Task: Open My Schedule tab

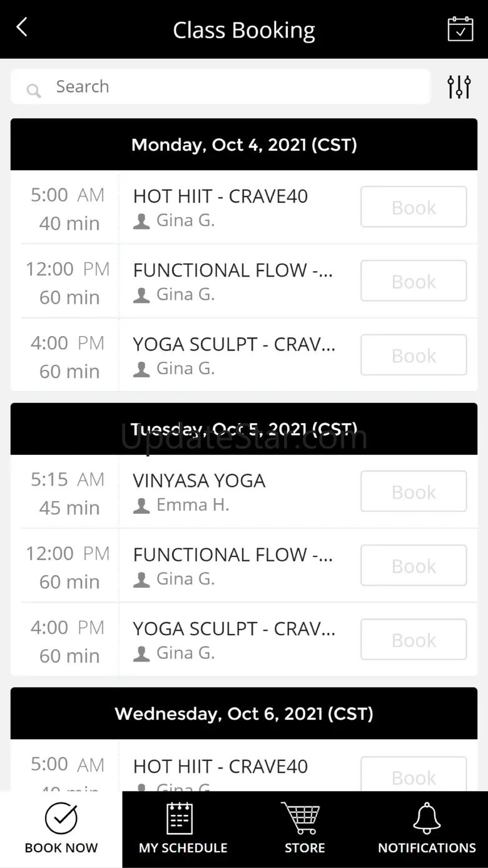Action: pos(183,829)
